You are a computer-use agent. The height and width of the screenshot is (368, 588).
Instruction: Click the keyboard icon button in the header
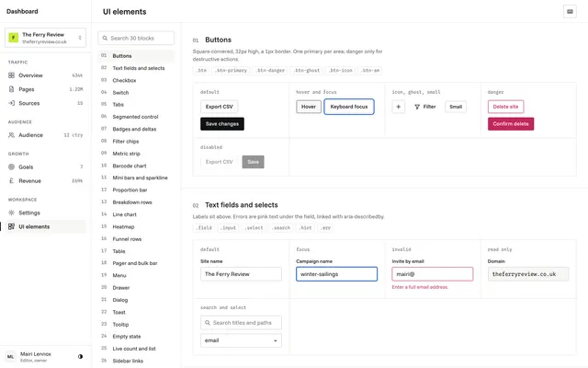570,12
